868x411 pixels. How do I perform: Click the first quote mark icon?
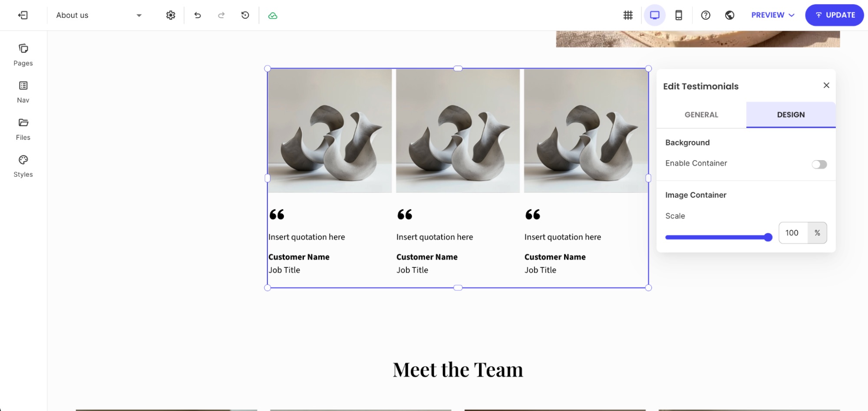(x=277, y=214)
